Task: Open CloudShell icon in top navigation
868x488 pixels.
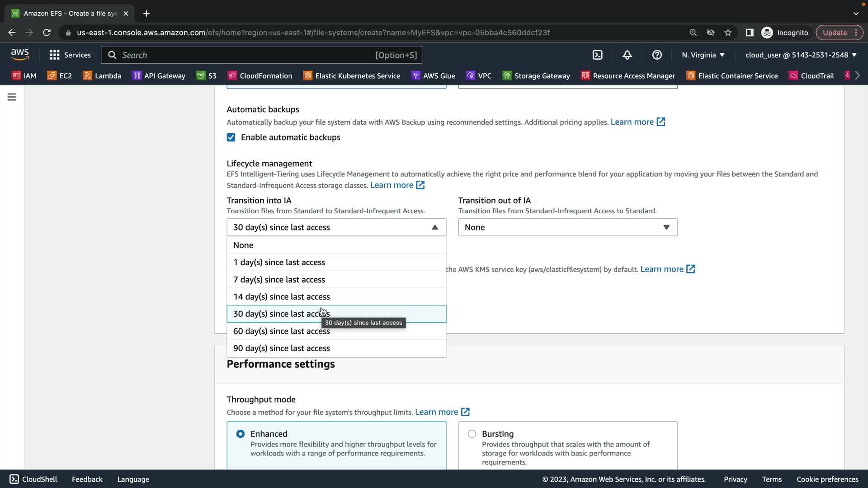Action: tap(597, 55)
